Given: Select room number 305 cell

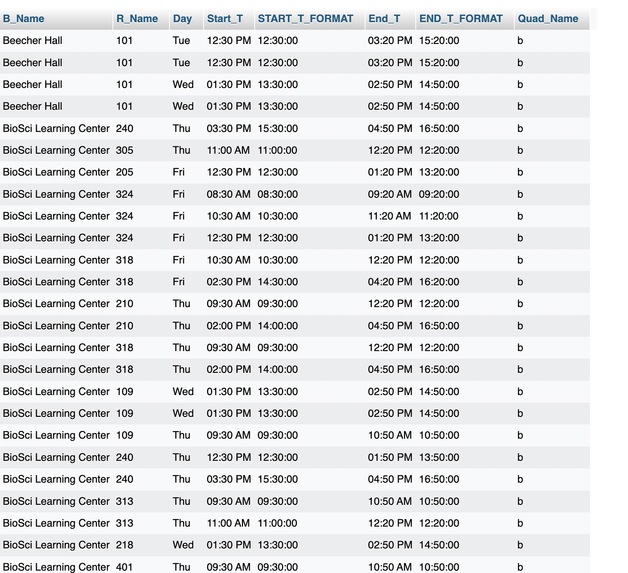Looking at the screenshot, I should point(125,150).
